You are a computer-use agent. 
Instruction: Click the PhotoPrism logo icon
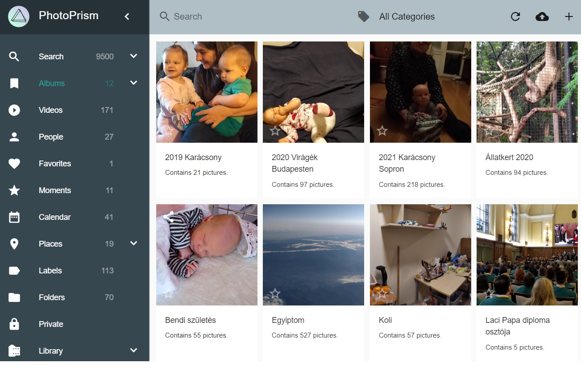point(19,17)
